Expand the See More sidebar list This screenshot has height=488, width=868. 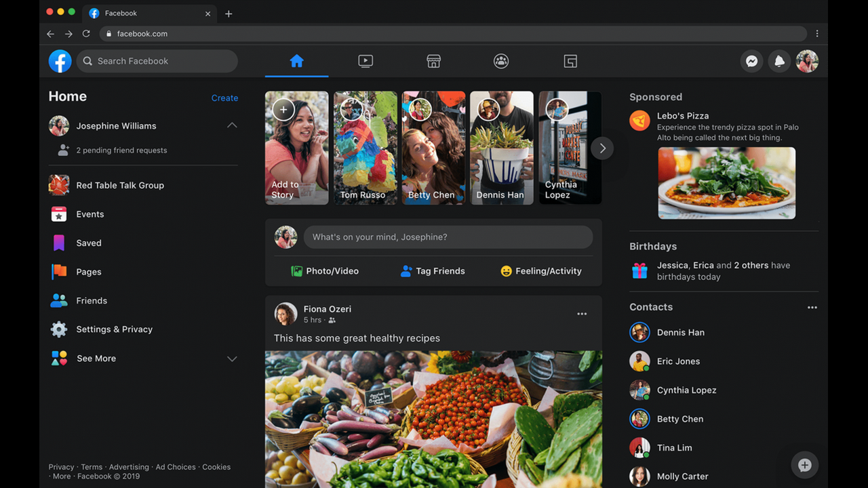click(232, 359)
